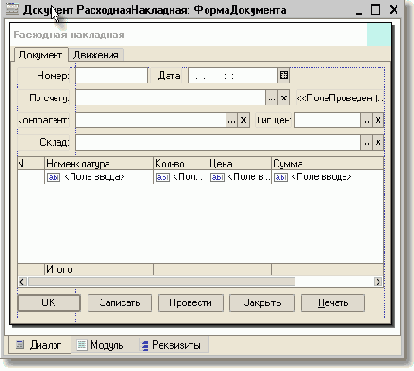Image resolution: width=414 pixels, height=371 pixels.
Task: Click 'ab' icon in Кол-во column cell
Action: [x=163, y=177]
